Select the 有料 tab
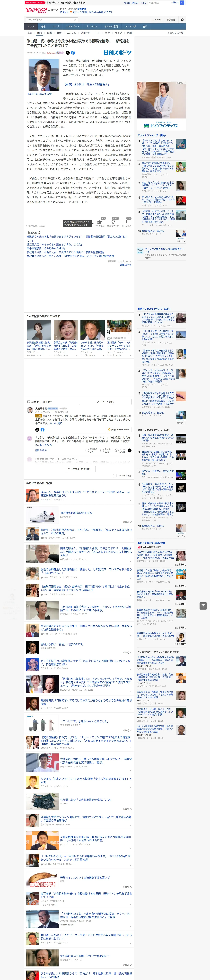 tap(145, 27)
